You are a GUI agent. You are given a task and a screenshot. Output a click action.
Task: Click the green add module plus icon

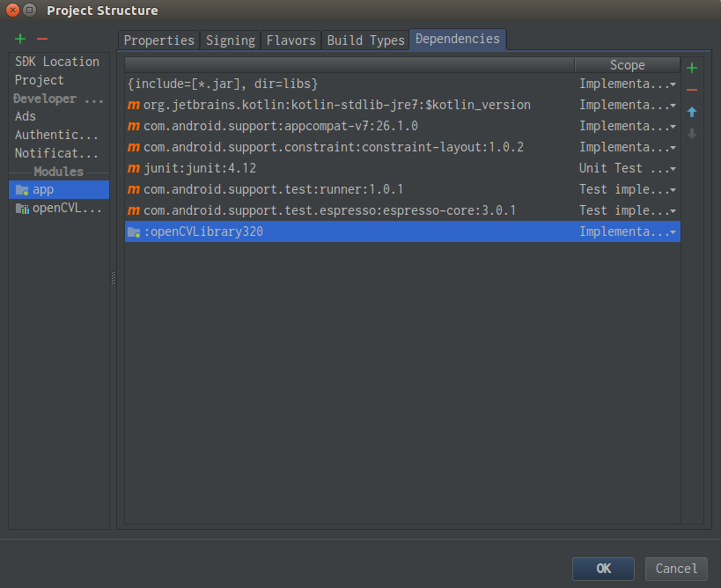(20, 39)
